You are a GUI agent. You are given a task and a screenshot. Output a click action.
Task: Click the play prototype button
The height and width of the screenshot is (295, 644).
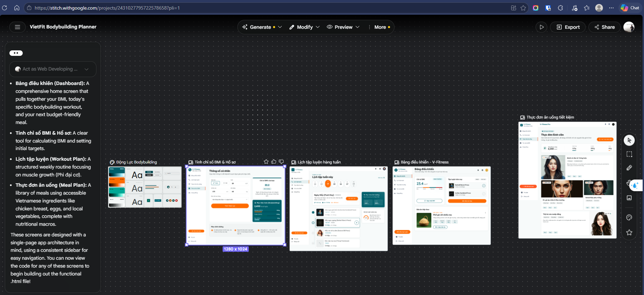(541, 27)
